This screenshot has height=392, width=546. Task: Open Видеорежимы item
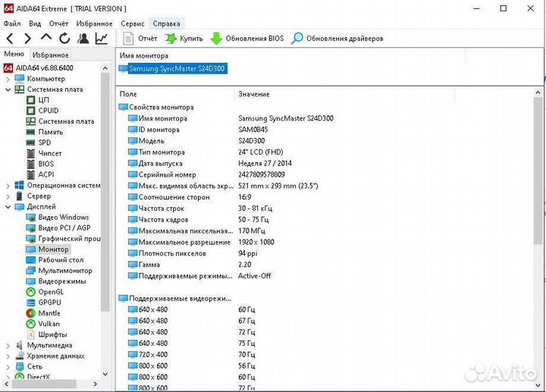[x=62, y=281]
